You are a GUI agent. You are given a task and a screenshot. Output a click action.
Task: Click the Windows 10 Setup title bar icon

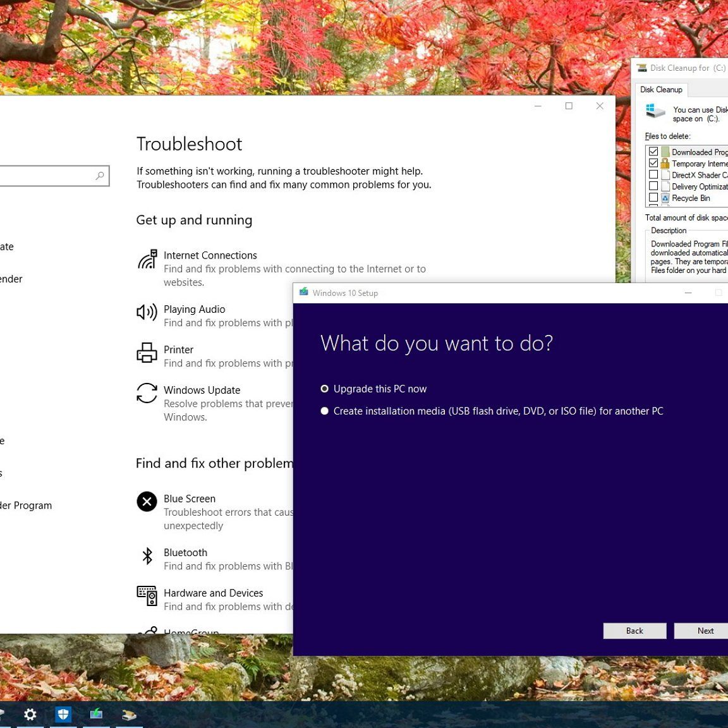303,292
